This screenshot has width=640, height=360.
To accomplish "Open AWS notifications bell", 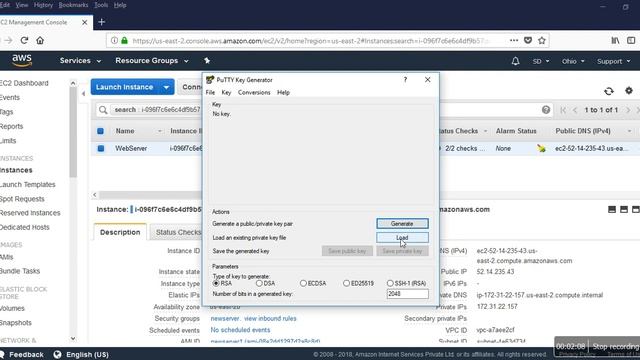I will pyautogui.click(x=516, y=61).
